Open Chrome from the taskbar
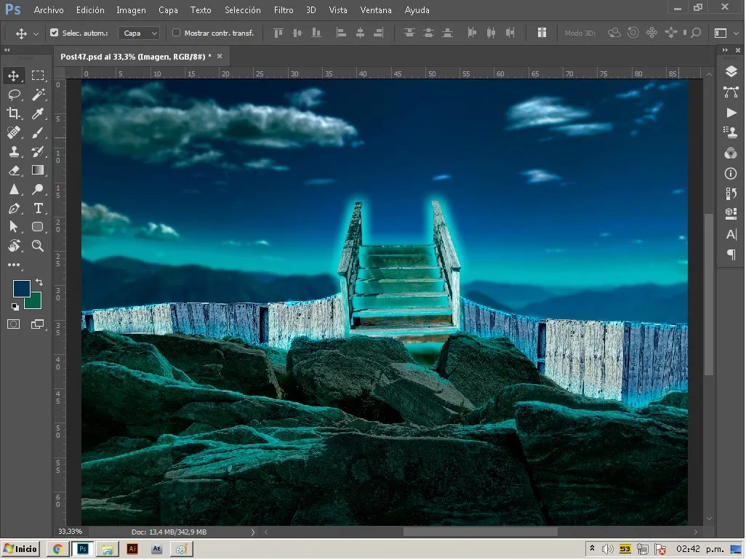Image resolution: width=746 pixels, height=560 pixels. [x=57, y=549]
